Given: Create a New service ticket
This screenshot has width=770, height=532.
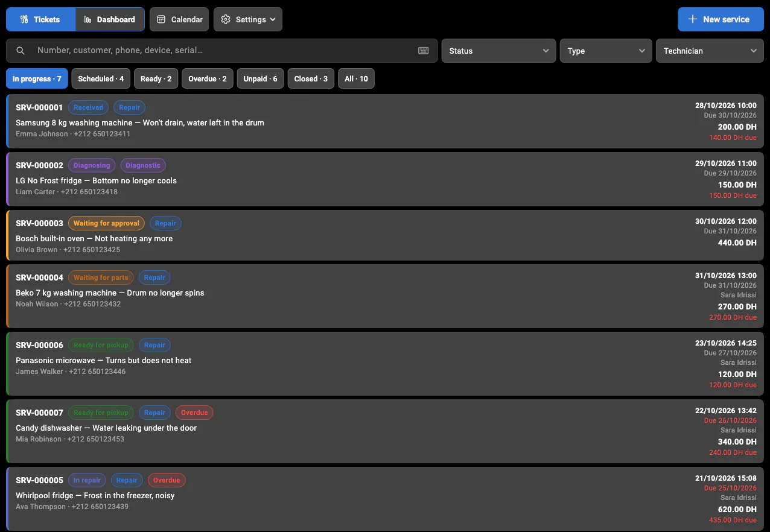Looking at the screenshot, I should pos(721,19).
